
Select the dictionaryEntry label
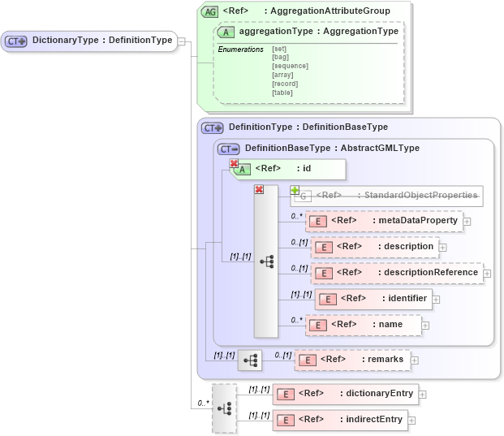click(x=380, y=394)
